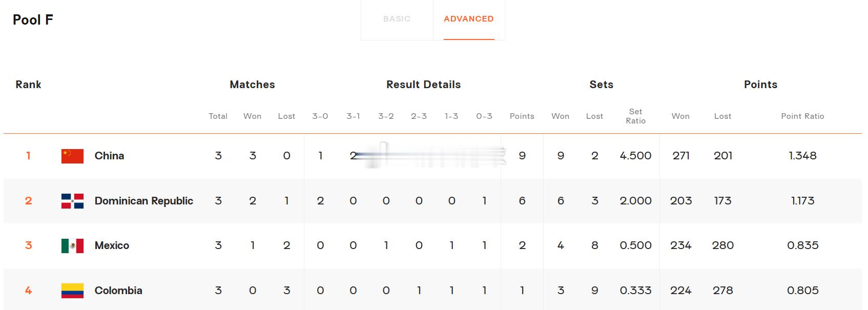Viewport: 868px width, 310px height.
Task: Click the Rank column header
Action: pos(28,85)
